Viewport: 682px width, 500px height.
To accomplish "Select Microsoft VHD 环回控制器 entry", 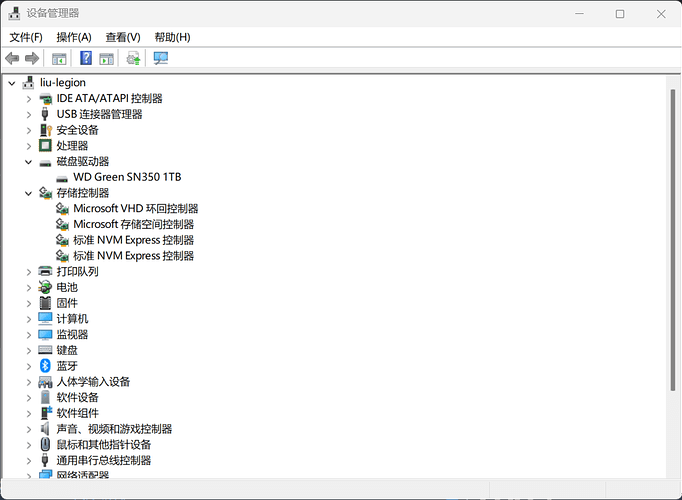I will click(136, 209).
